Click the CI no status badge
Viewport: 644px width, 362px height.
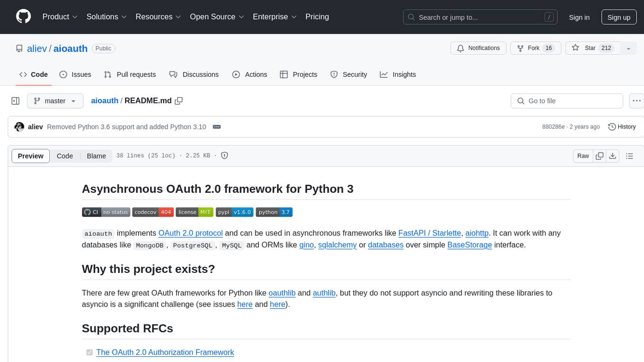[x=106, y=212]
